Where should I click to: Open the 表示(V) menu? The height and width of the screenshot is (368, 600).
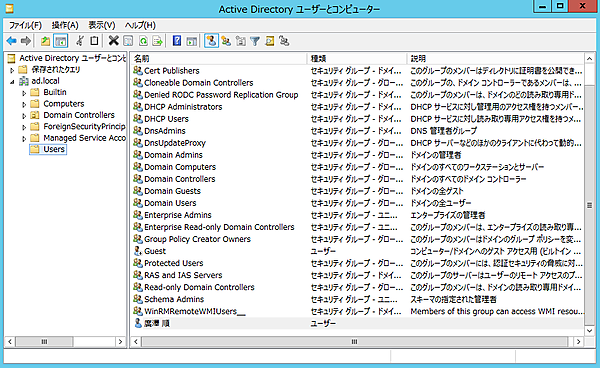102,25
